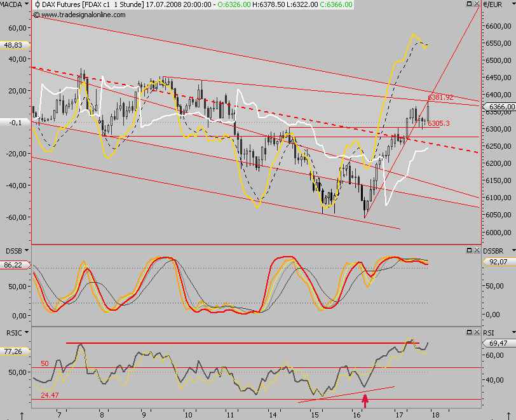The image size is (516, 420).
Task: Click the MACDA scale label -60,00
Action: (x=16, y=217)
